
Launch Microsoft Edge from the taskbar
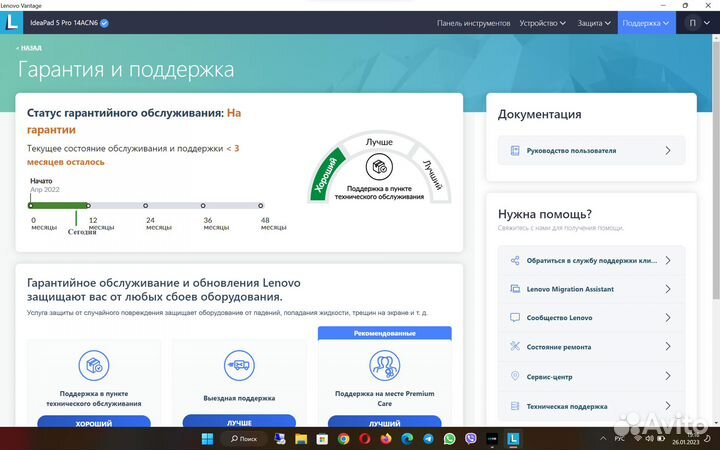[407, 439]
